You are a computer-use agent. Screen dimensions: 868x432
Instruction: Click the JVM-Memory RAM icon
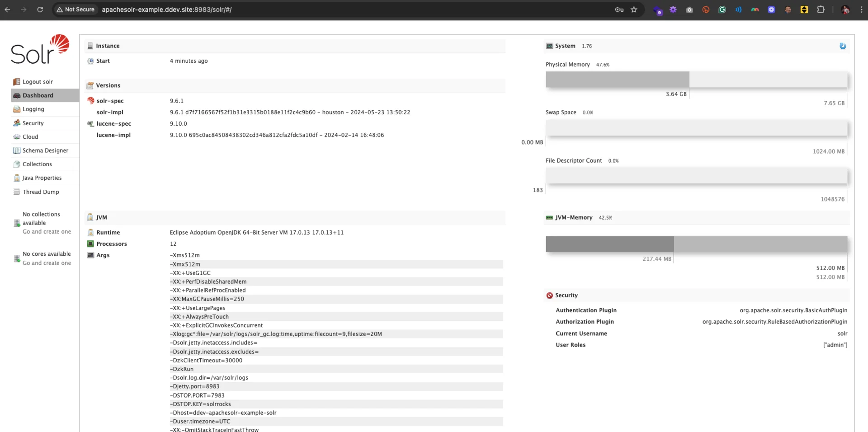click(549, 218)
